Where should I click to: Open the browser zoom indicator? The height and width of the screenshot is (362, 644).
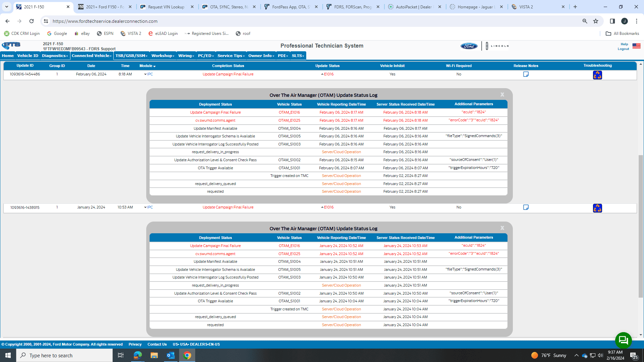(x=585, y=21)
